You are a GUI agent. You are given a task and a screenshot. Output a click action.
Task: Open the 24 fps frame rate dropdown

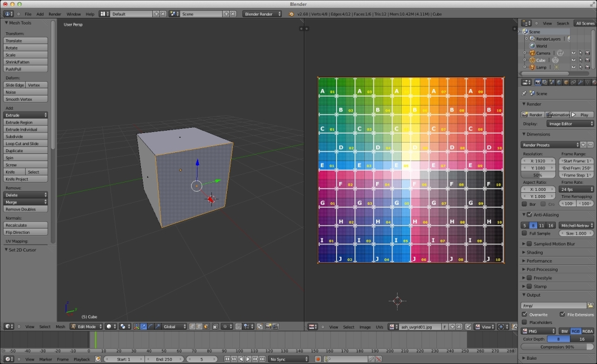tap(577, 189)
